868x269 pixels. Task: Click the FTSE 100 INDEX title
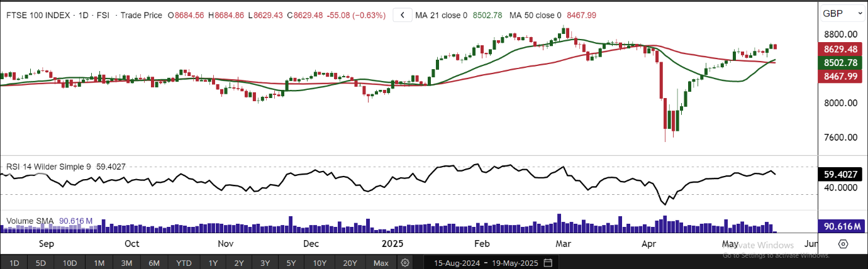(37, 15)
